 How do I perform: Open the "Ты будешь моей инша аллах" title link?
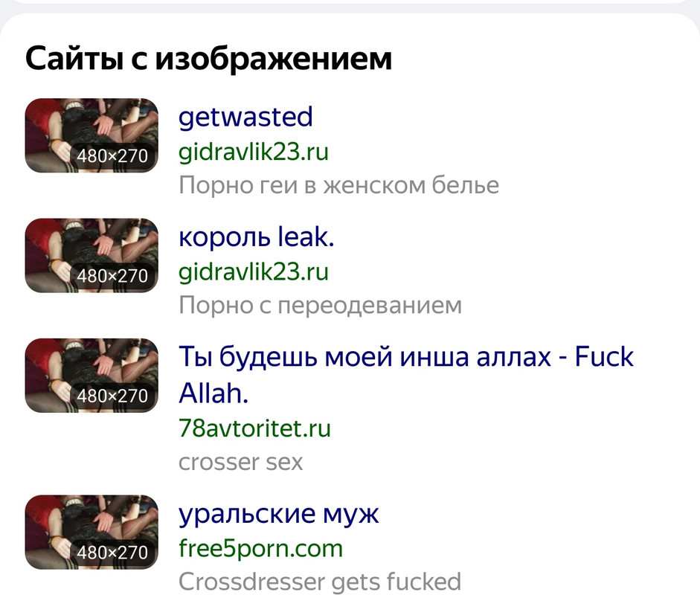(x=406, y=375)
